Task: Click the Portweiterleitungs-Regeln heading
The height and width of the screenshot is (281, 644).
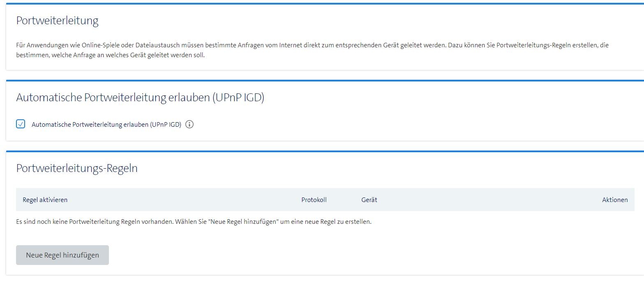Action: pos(77,168)
